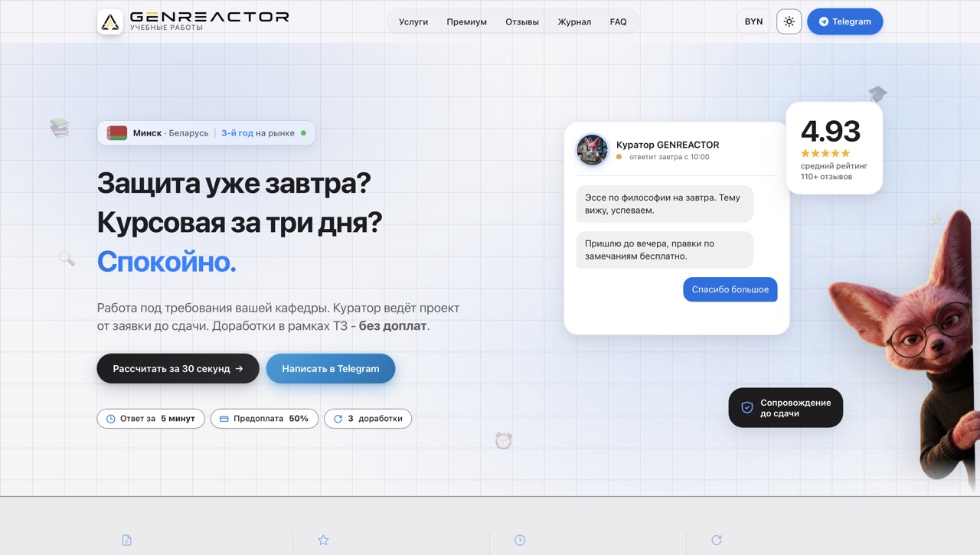Click the 110+ отзывов text

(x=827, y=177)
